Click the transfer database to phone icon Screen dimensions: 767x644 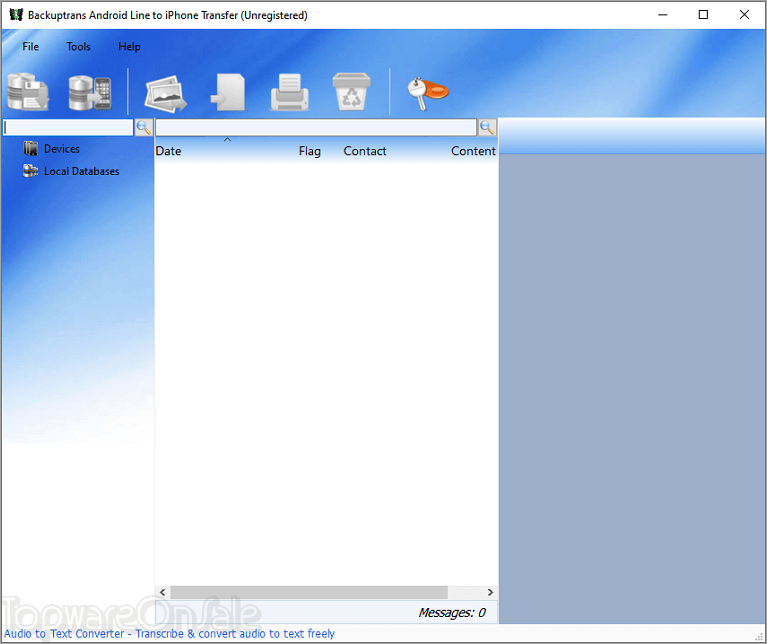[x=90, y=92]
